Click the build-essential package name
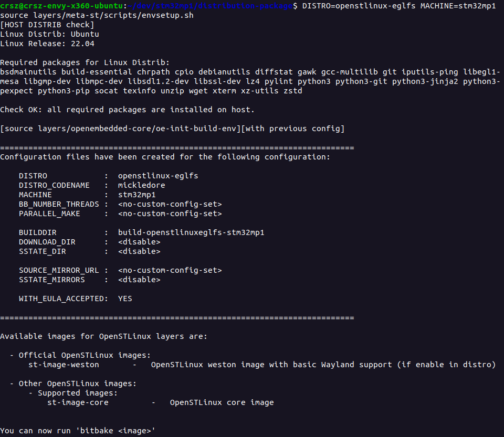504x437 pixels. coord(97,72)
